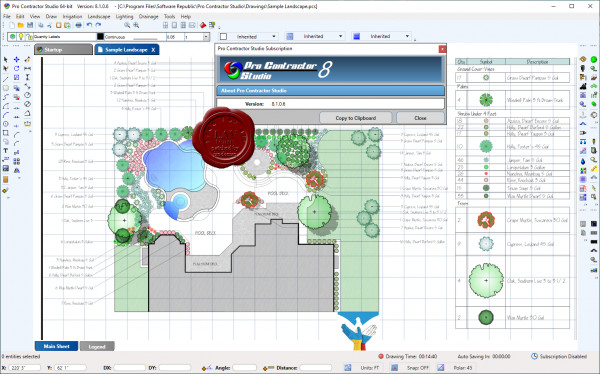Click the X coordinate input field

[24, 367]
